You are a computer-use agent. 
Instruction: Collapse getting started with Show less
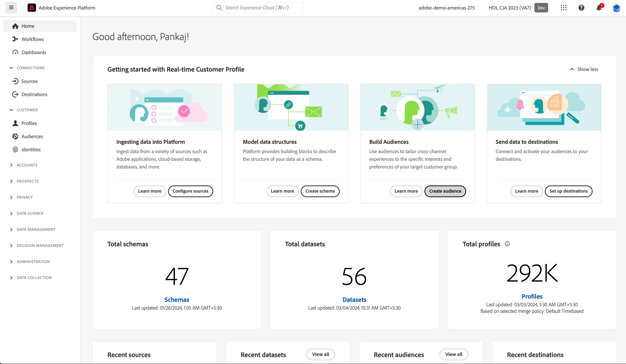point(584,69)
